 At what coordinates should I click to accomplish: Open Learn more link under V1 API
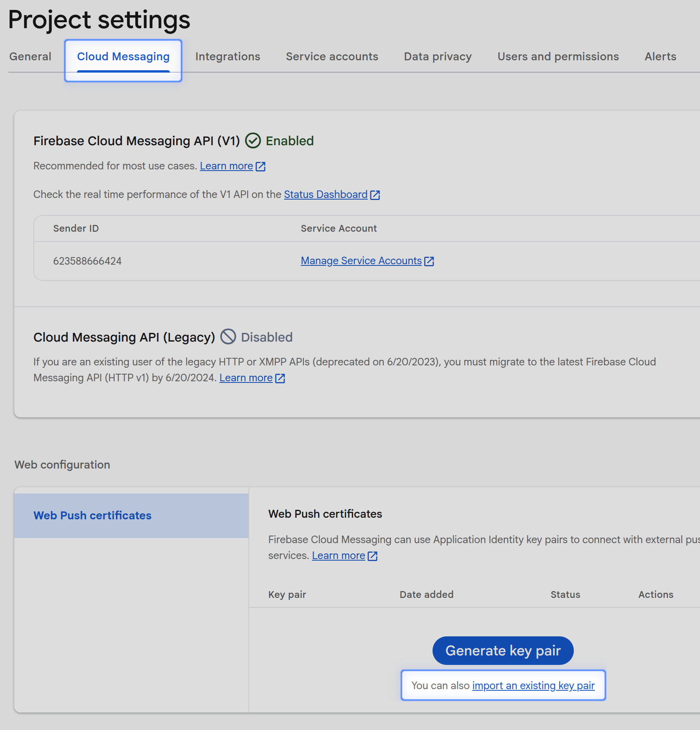tap(226, 166)
